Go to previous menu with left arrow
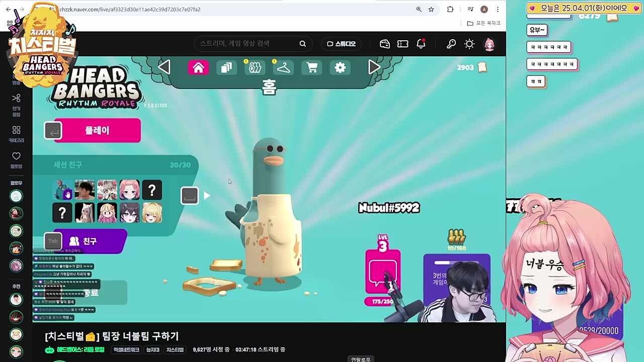 [x=164, y=67]
